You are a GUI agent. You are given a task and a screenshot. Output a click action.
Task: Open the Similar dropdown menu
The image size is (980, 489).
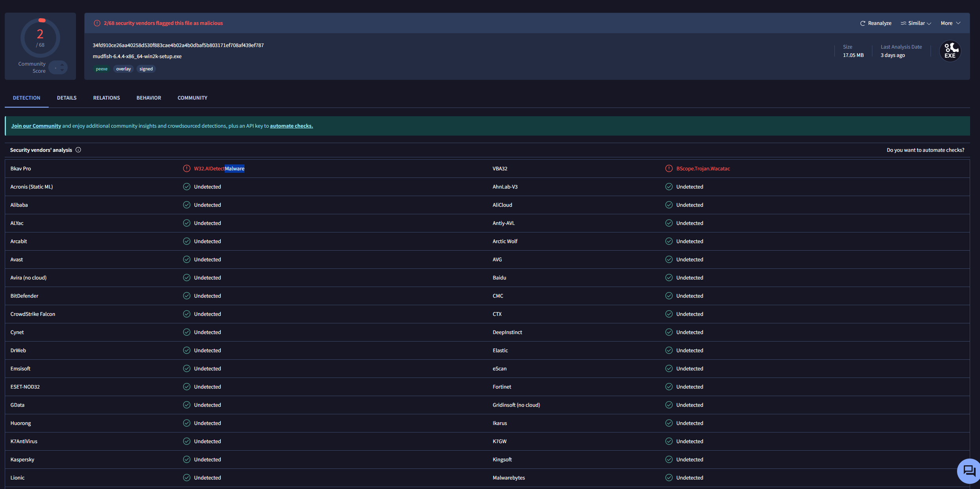pos(916,23)
